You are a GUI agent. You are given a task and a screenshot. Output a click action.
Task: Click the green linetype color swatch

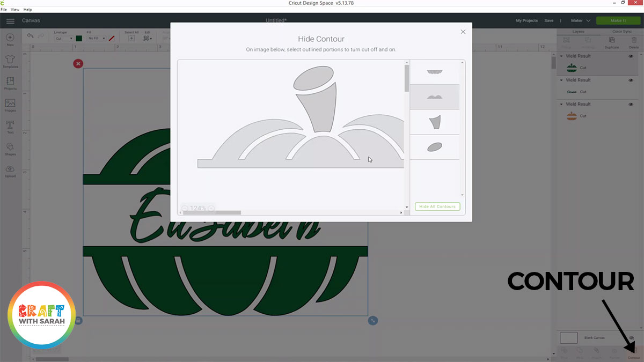(79, 39)
